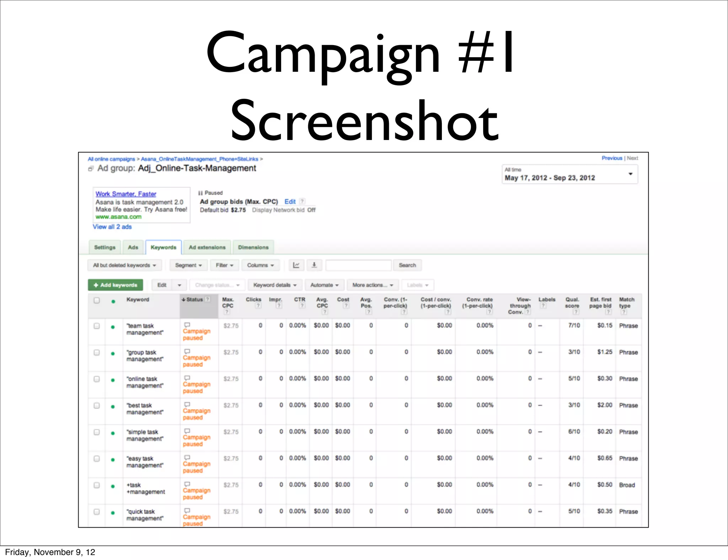This screenshot has width=728, height=560.
Task: Click the keyword search input field
Action: click(x=358, y=265)
